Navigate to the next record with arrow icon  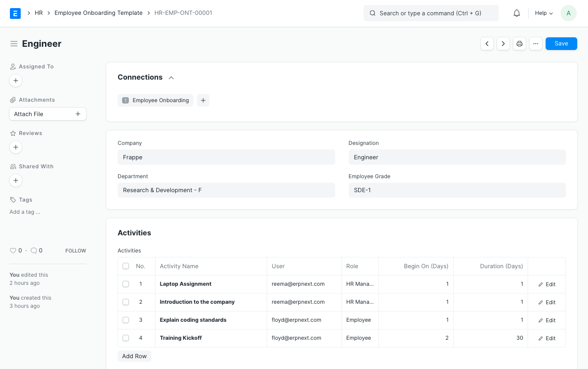click(503, 43)
